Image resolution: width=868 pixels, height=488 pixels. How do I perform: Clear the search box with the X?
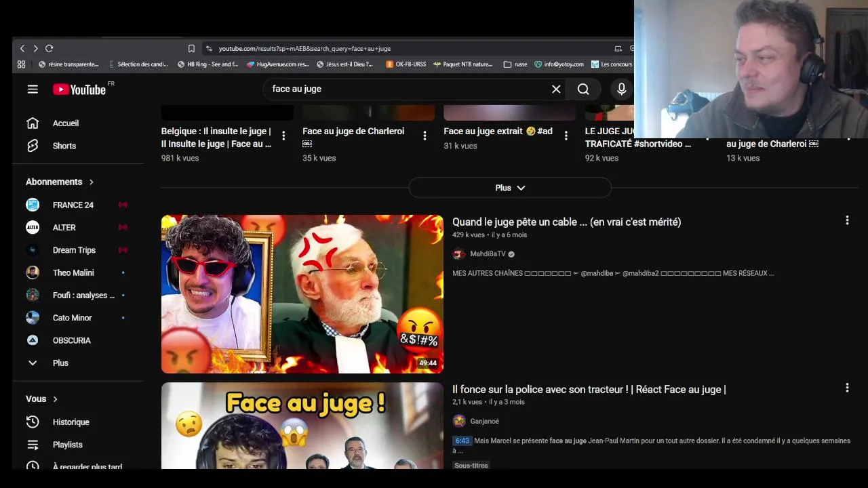[x=556, y=89]
